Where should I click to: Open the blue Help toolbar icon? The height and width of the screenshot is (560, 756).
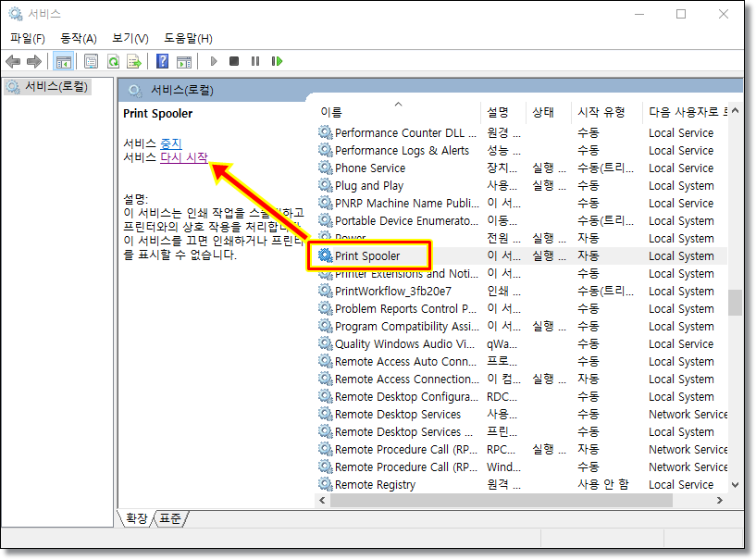click(163, 61)
